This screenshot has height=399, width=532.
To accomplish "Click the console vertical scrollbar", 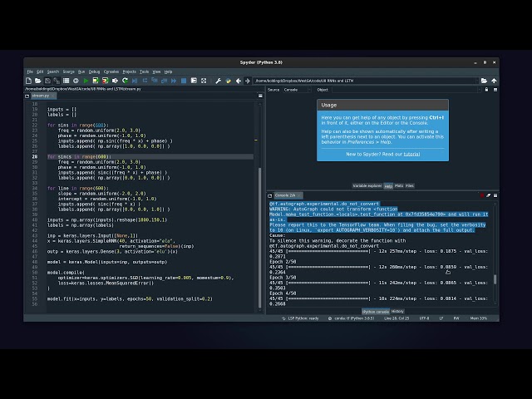I will [x=495, y=279].
